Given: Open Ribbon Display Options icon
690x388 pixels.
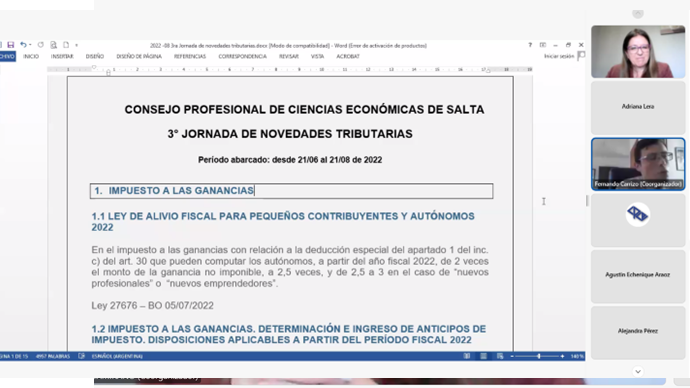Looking at the screenshot, I should coord(543,45).
